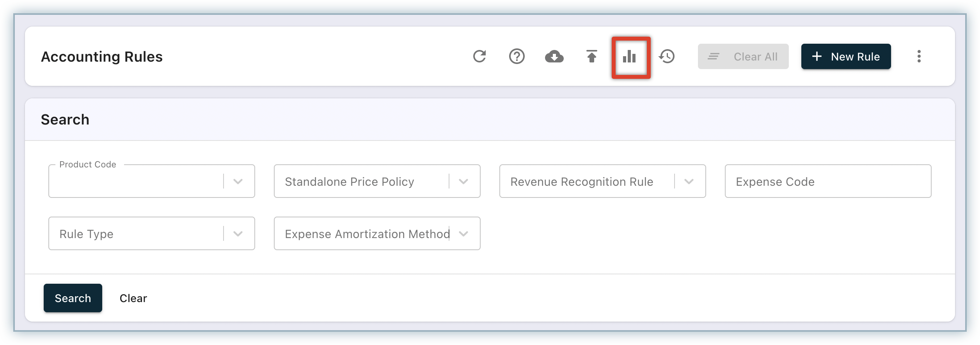Click the Clear All button
This screenshot has width=980, height=345.
tap(743, 57)
